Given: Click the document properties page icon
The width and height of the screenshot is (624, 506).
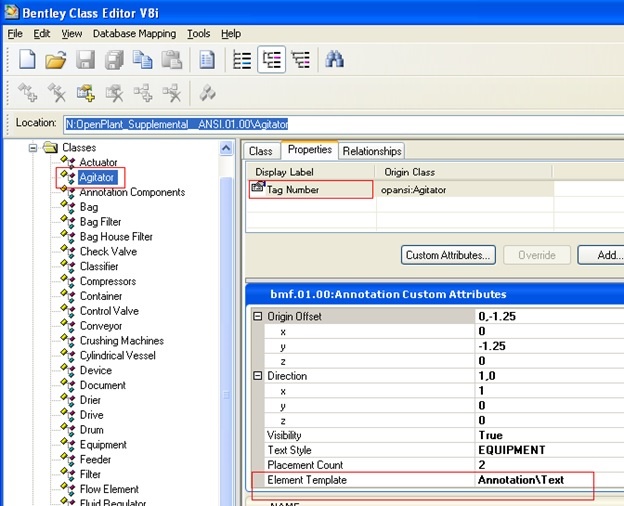Looking at the screenshot, I should [207, 60].
